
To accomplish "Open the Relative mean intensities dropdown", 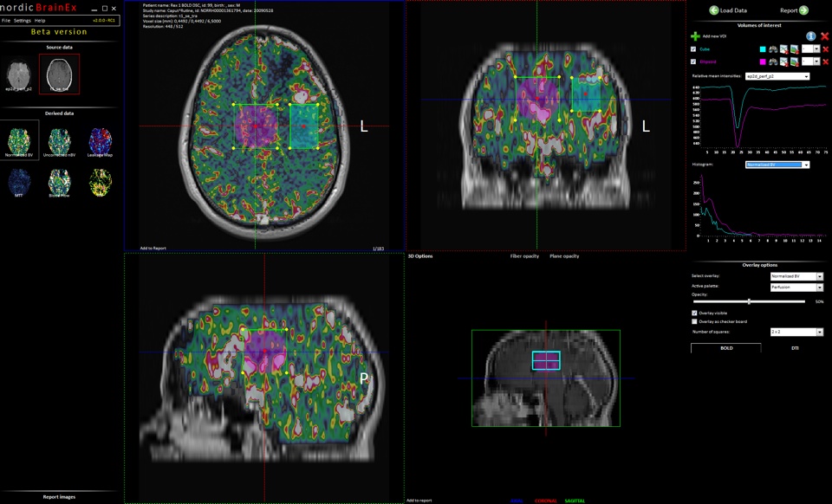I will 777,76.
